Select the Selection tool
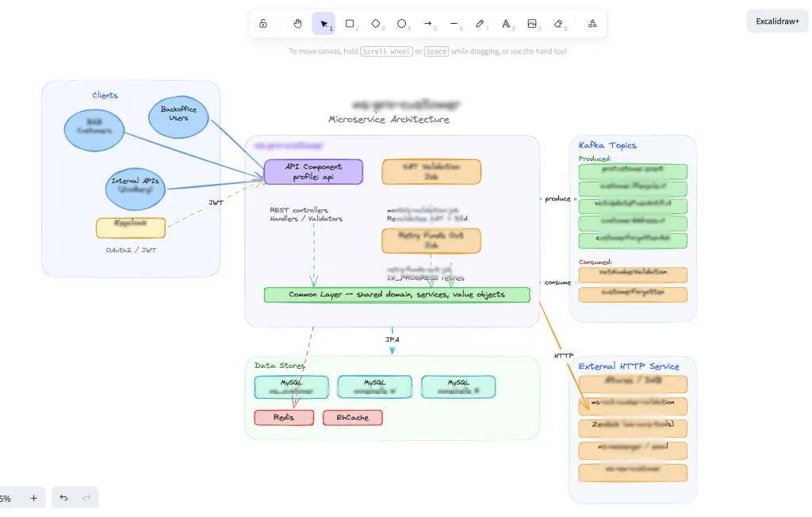Screen dimensions: 812x517 [324, 23]
